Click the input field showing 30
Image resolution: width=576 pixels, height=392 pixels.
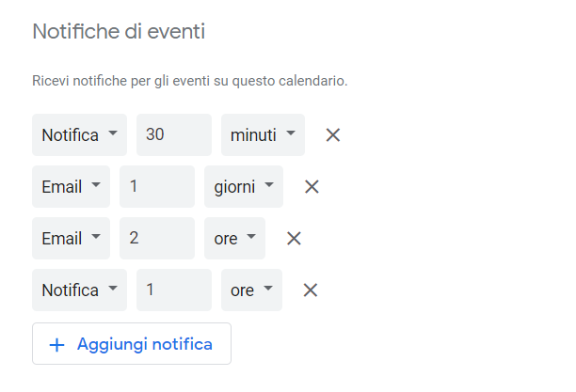coord(173,135)
